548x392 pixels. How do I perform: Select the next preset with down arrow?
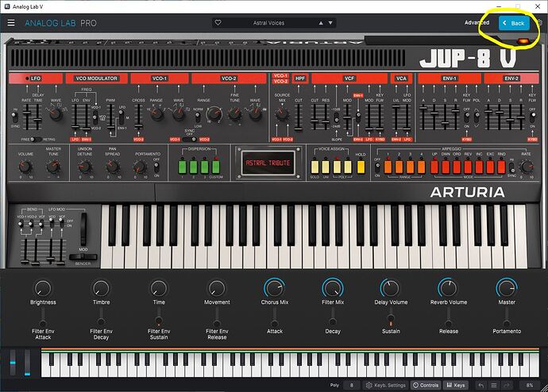point(330,23)
